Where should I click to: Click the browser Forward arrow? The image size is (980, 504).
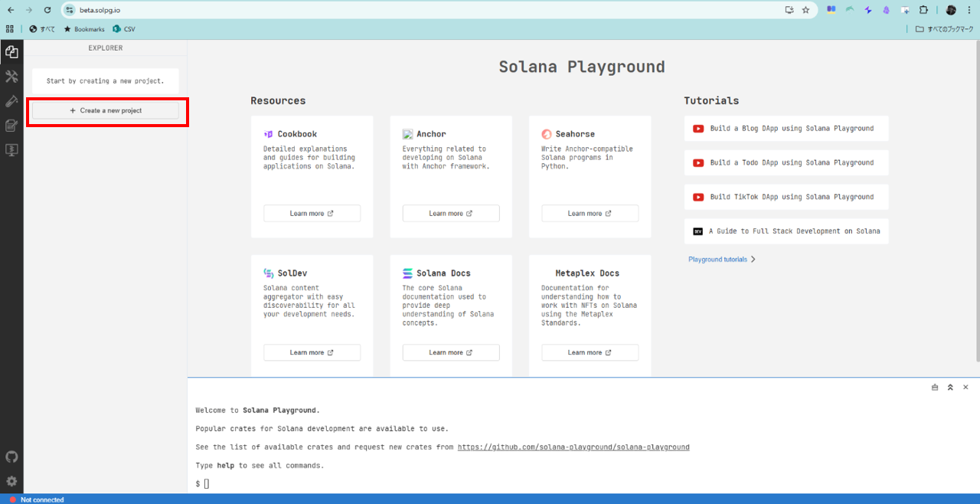tap(29, 10)
